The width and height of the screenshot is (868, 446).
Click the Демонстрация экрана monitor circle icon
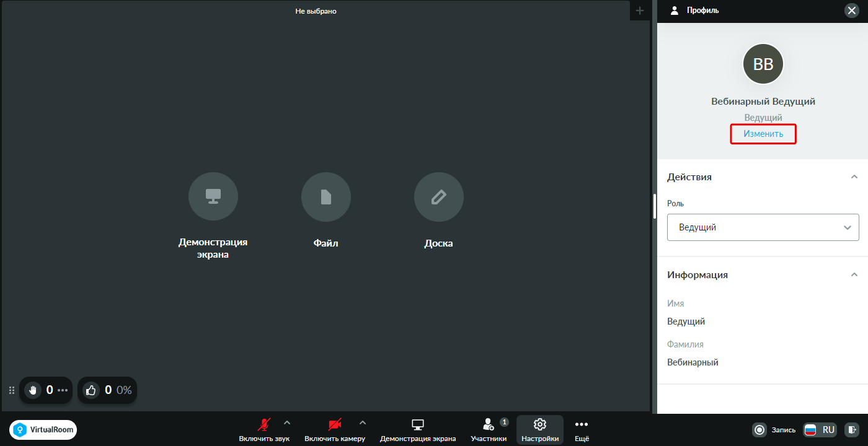pyautogui.click(x=213, y=197)
